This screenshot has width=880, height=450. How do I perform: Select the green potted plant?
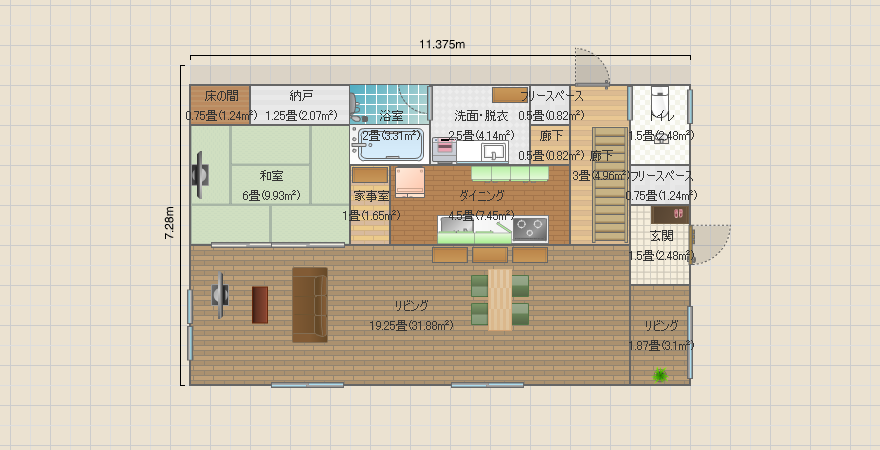point(660,375)
